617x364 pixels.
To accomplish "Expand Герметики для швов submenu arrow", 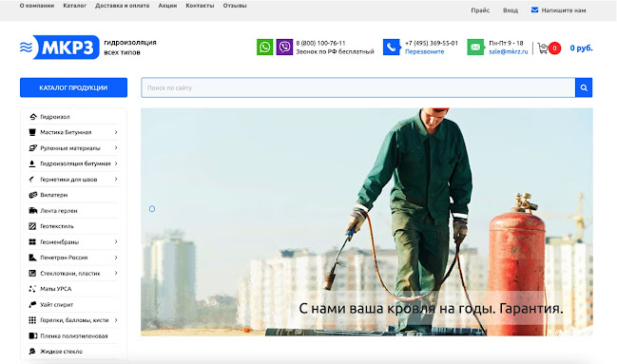I will coord(116,179).
